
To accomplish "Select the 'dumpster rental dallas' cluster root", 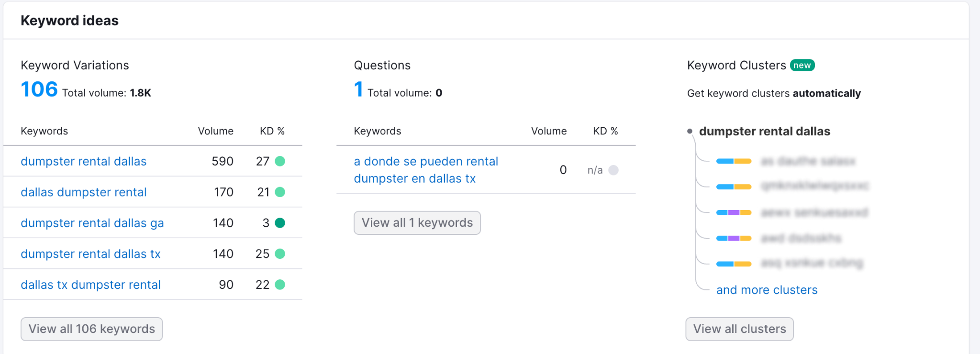I will pos(764,132).
